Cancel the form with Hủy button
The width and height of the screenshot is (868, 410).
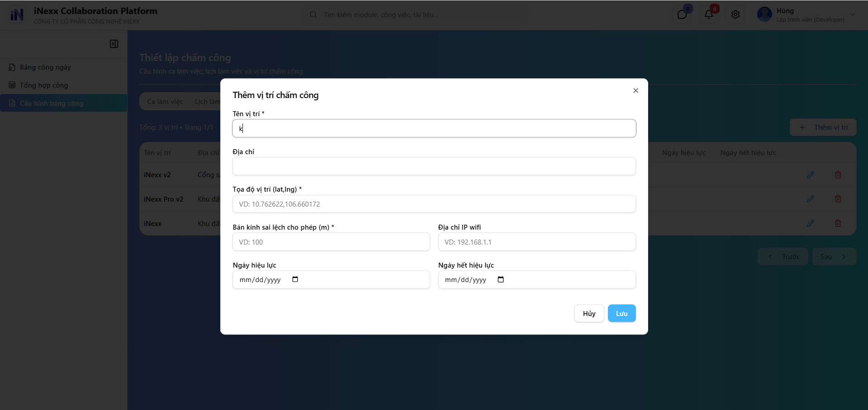(x=589, y=313)
